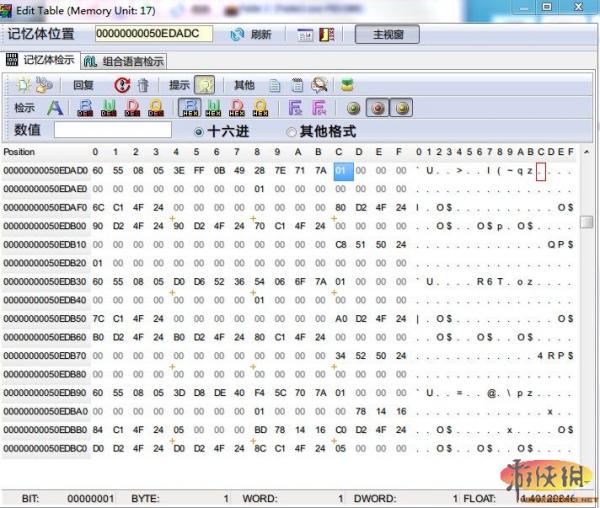Screen dimensions: 600x508
Task: Click the BIT value 00000001 in status bar
Action: (x=91, y=499)
